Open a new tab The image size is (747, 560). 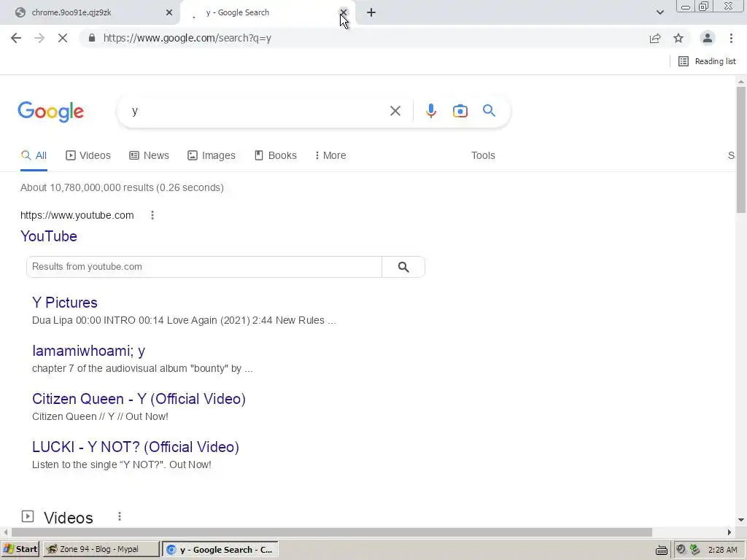(371, 12)
